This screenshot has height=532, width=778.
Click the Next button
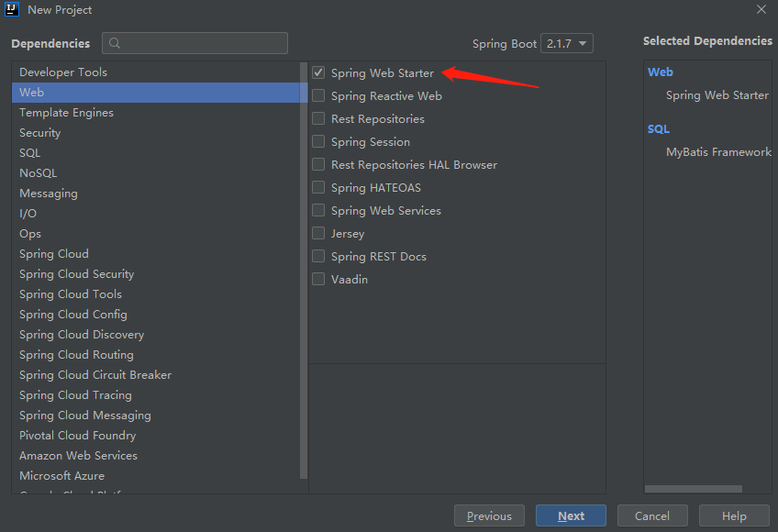571,515
